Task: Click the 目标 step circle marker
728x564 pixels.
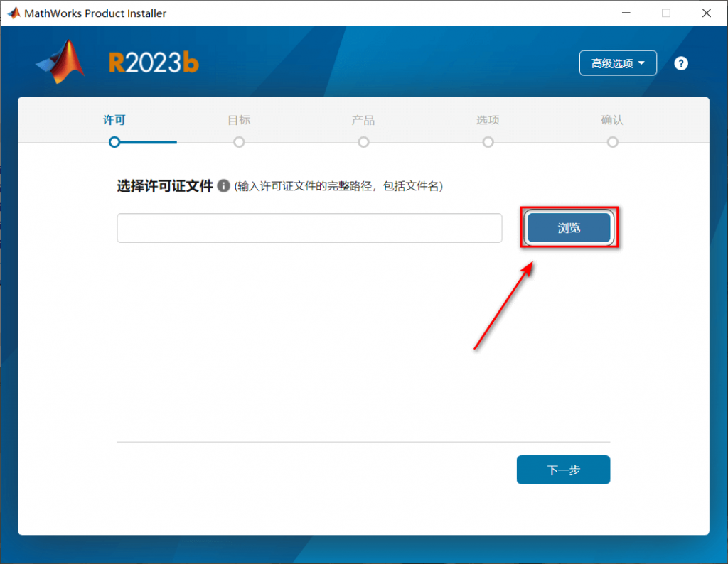Action: tap(239, 142)
